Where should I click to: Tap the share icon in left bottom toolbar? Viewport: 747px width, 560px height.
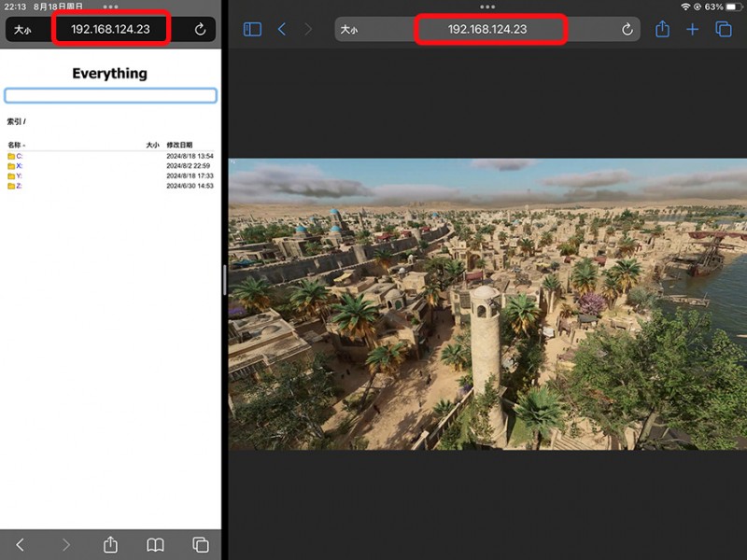pos(110,544)
